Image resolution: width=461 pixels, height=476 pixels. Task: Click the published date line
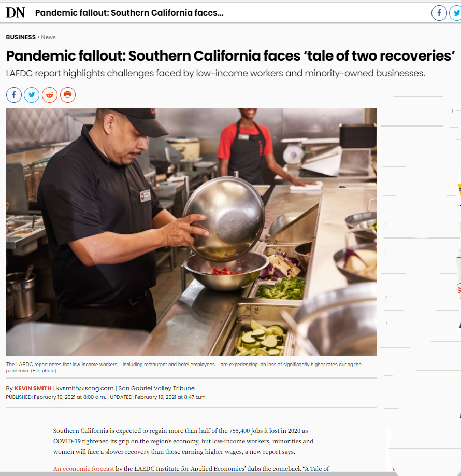point(106,397)
